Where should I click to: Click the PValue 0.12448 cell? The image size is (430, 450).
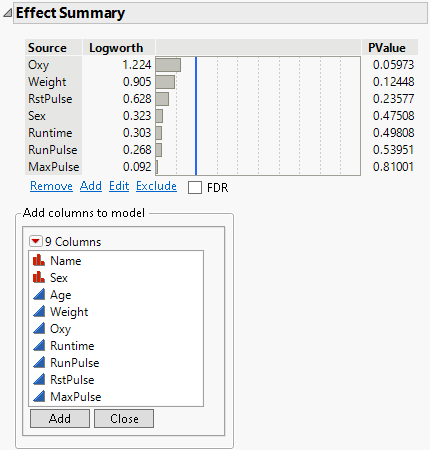[x=393, y=82]
